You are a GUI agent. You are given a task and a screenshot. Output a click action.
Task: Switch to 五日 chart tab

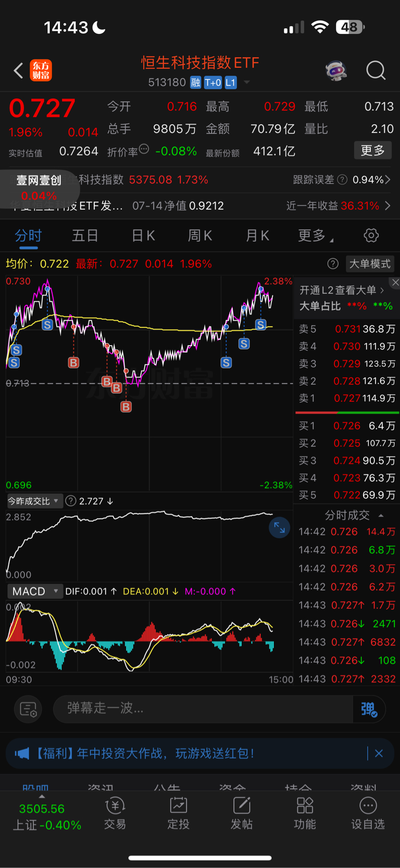[x=85, y=236]
